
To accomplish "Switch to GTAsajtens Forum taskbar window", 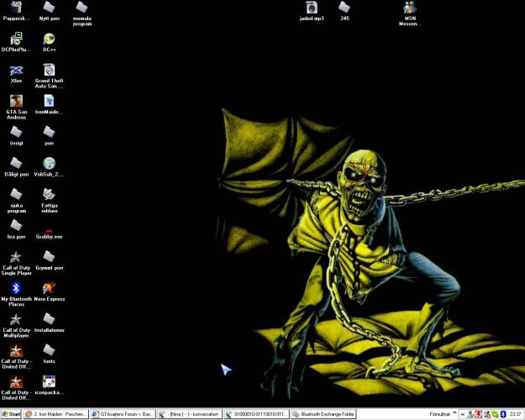I will click(123, 414).
